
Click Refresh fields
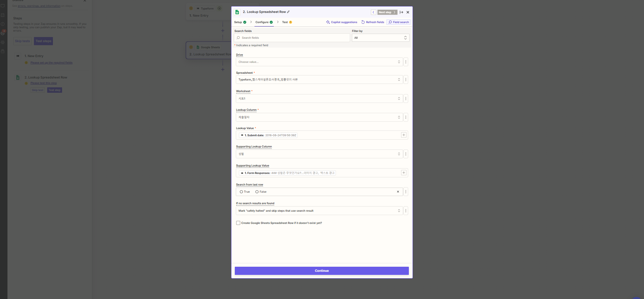(373, 22)
